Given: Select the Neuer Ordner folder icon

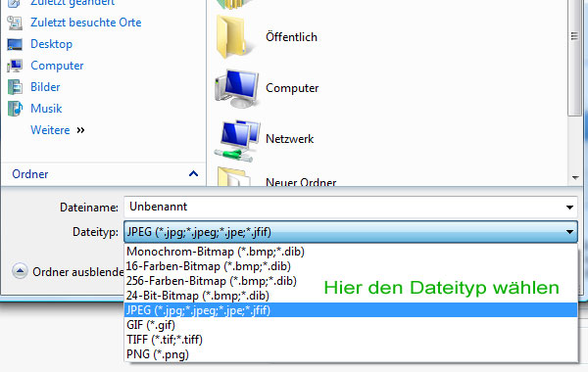Looking at the screenshot, I should point(234,177).
